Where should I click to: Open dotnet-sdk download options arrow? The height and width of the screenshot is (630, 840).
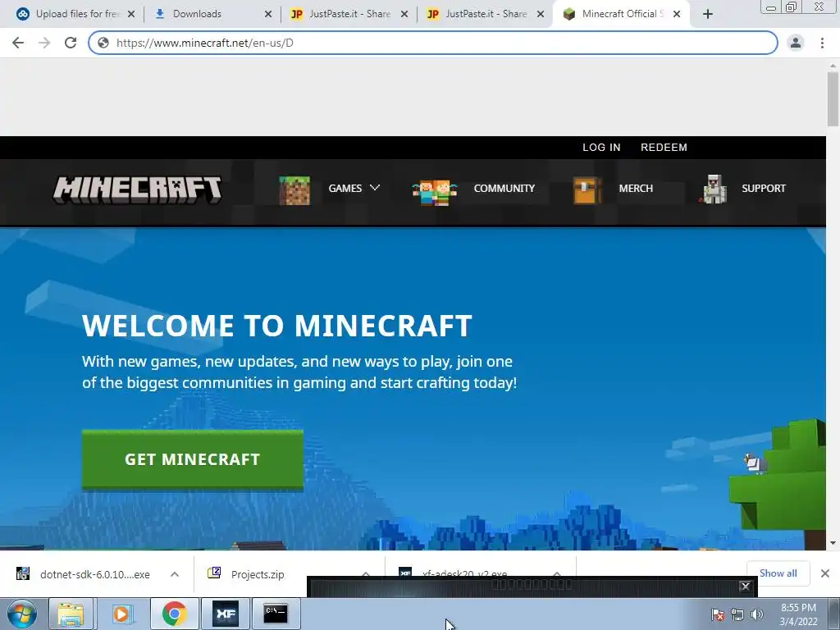(x=175, y=574)
